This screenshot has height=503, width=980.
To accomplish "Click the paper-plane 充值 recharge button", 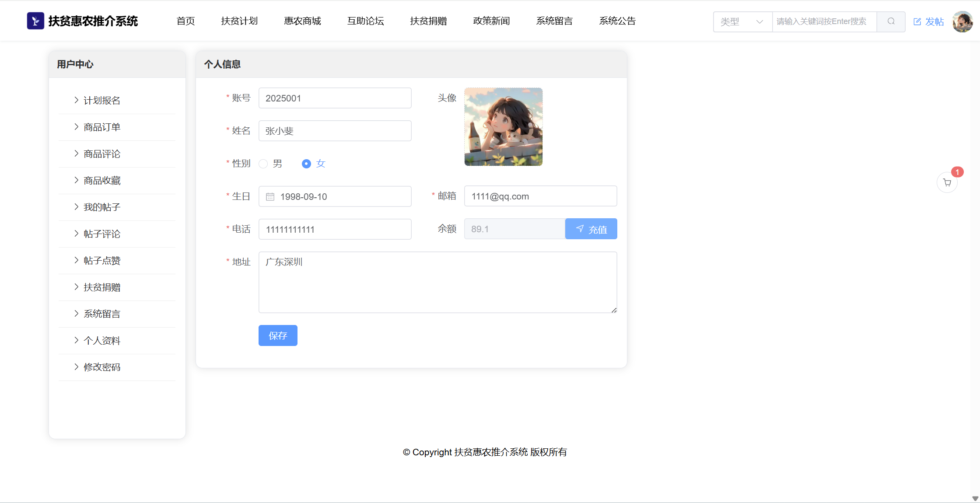I will 591,229.
